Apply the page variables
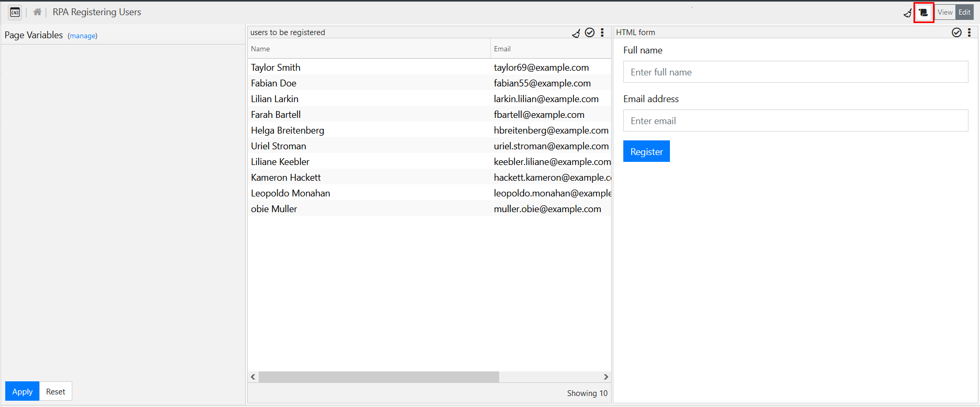Image resolution: width=980 pixels, height=407 pixels. click(23, 391)
